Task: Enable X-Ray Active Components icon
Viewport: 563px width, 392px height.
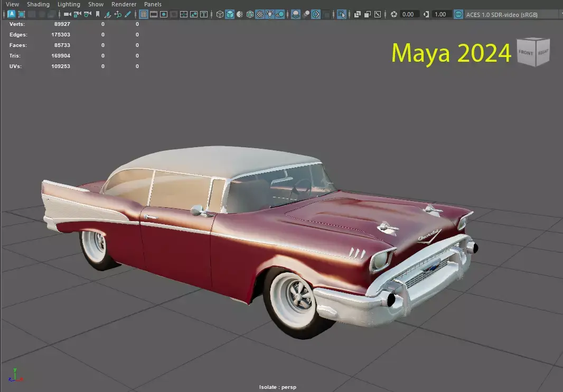Action: (x=368, y=14)
